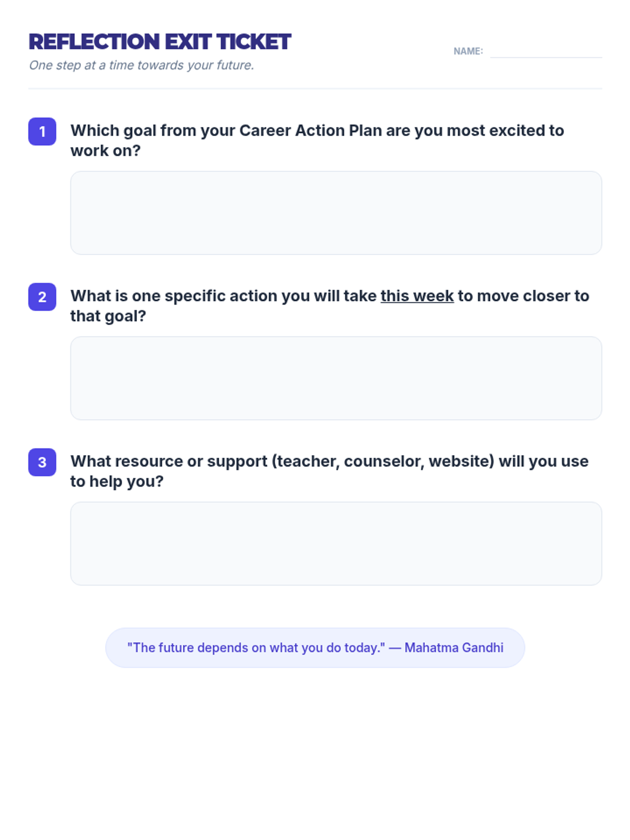630x840 pixels.
Task: Click 'to help you?' in question 3
Action: point(117,481)
